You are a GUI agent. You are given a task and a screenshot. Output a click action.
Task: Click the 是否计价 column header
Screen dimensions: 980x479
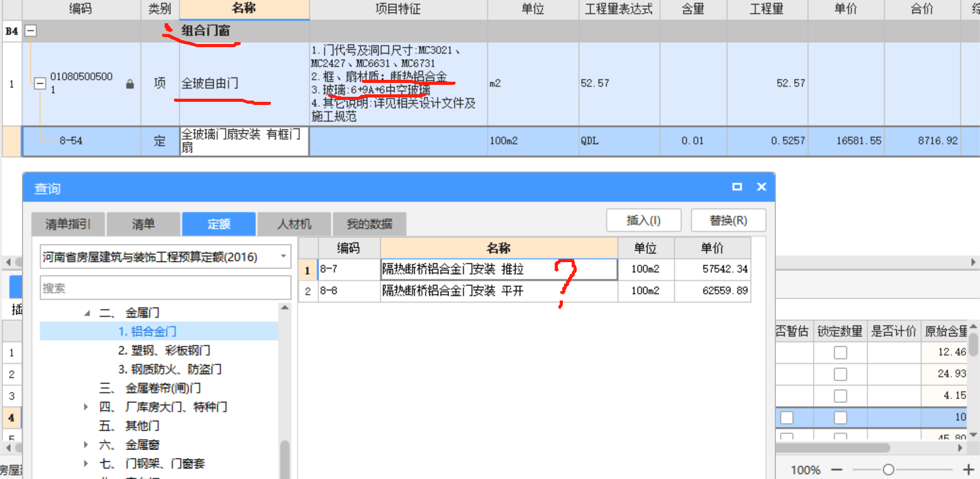coord(894,331)
